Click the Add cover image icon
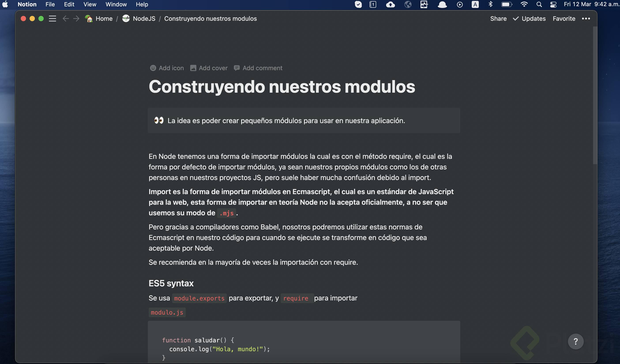The width and height of the screenshot is (620, 364). coord(193,68)
